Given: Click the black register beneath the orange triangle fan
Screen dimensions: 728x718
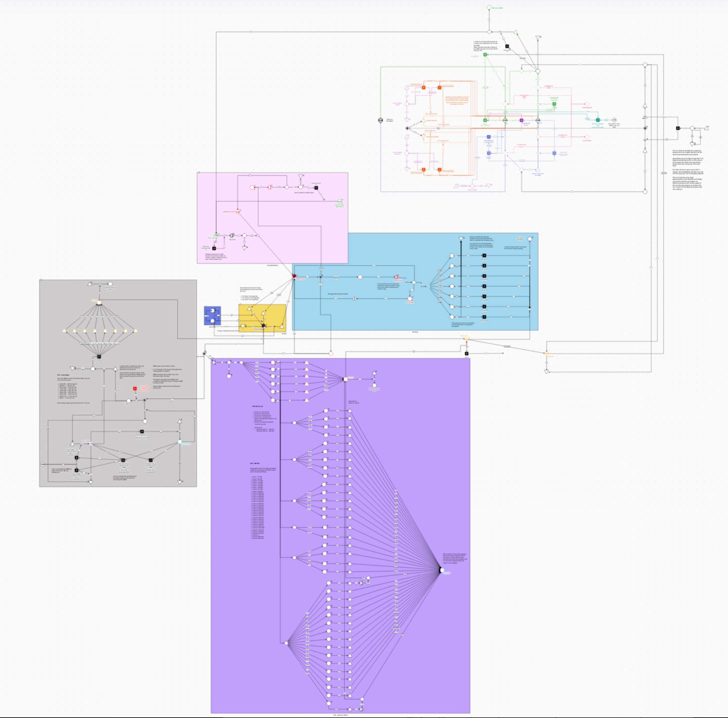Looking at the screenshot, I should point(99,356).
